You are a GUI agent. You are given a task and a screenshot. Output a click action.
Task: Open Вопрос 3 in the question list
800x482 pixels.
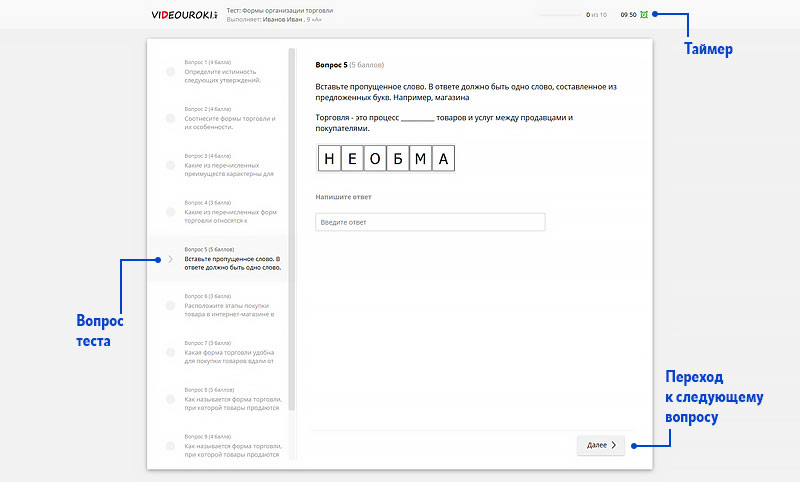click(x=229, y=166)
